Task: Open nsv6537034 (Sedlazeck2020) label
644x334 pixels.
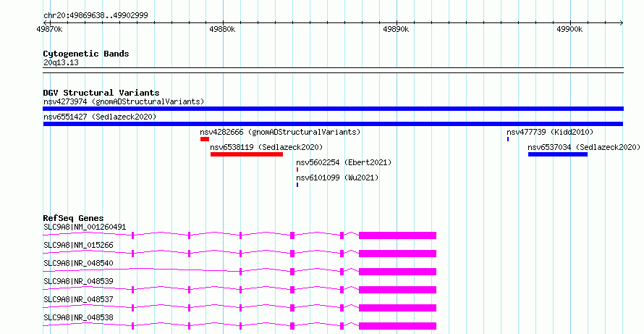Action: (584, 147)
